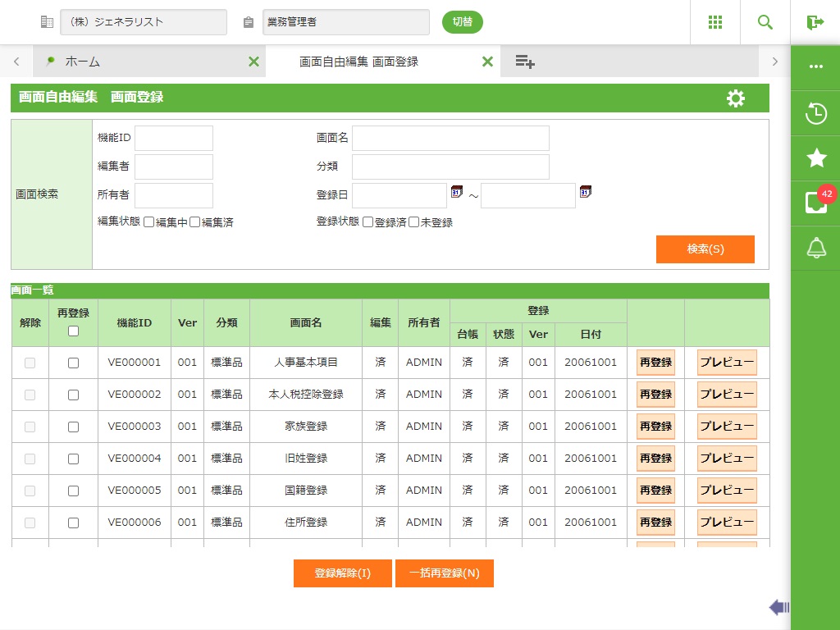Open favorites star icon in sidebar

tap(815, 158)
